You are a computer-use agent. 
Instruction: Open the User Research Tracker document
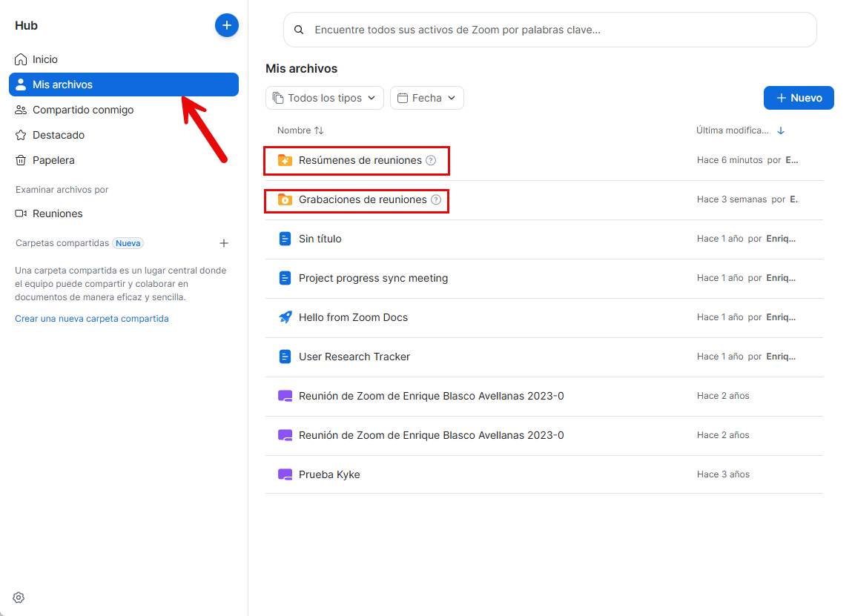pyautogui.click(x=354, y=357)
